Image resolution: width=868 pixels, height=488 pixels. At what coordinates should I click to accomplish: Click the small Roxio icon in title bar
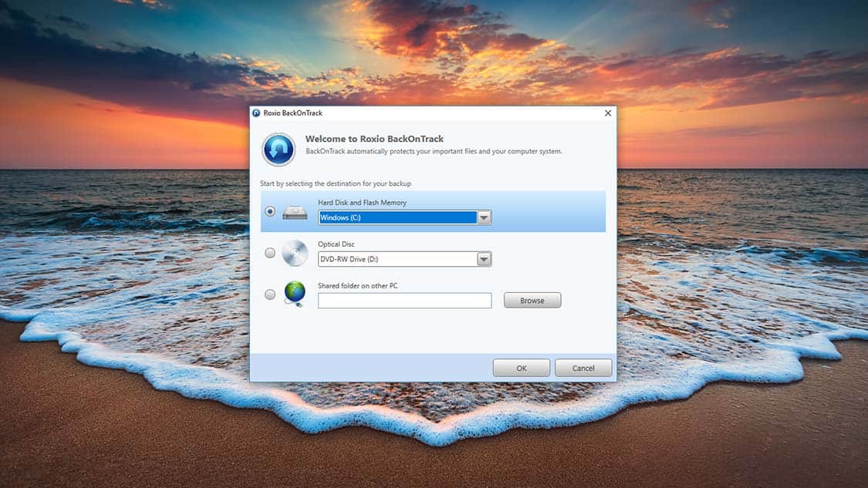(256, 113)
